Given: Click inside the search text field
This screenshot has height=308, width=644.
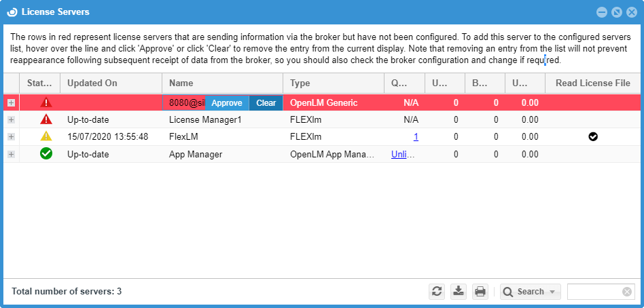Looking at the screenshot, I should click(x=594, y=292).
